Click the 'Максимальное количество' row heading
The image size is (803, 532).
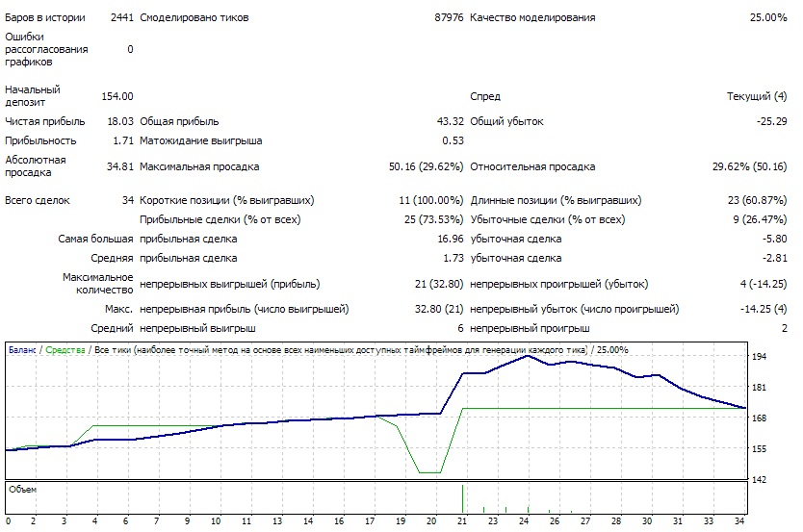click(x=98, y=284)
